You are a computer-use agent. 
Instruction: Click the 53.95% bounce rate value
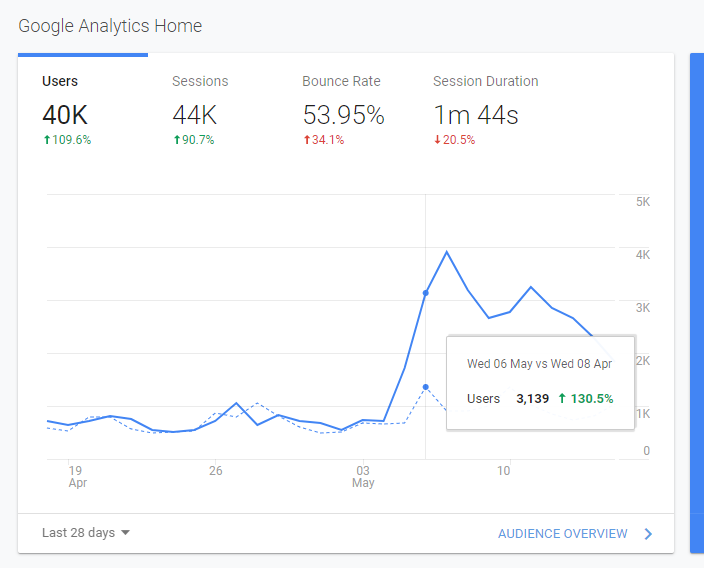click(x=343, y=115)
